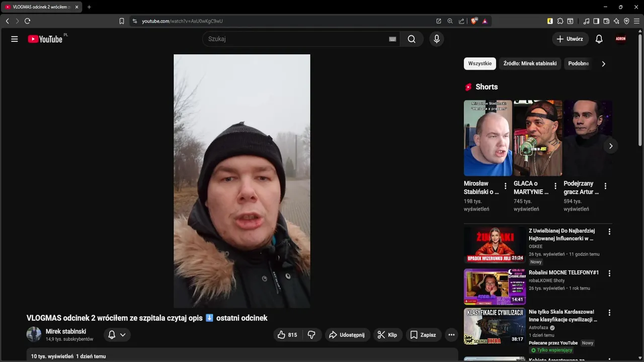Screen dimensions: 644x362
Task: Open the media control music note icon
Action: point(586,21)
